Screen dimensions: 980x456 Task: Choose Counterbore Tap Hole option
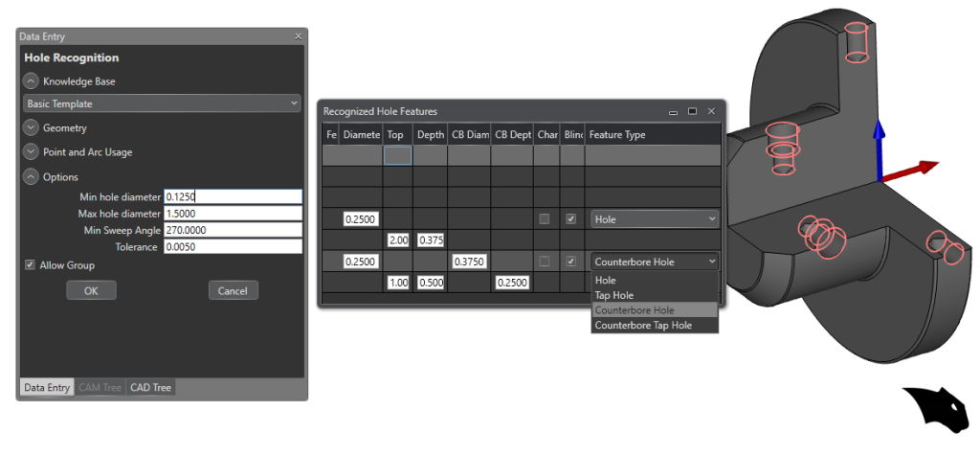point(642,326)
